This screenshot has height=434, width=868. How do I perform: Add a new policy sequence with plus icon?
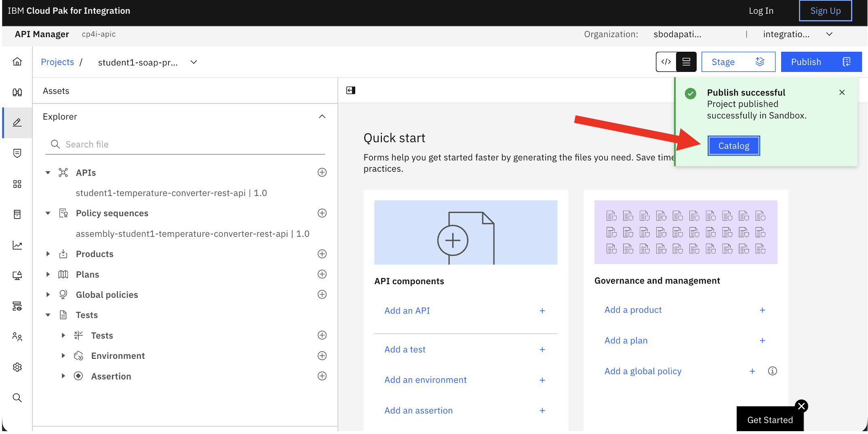pos(322,213)
